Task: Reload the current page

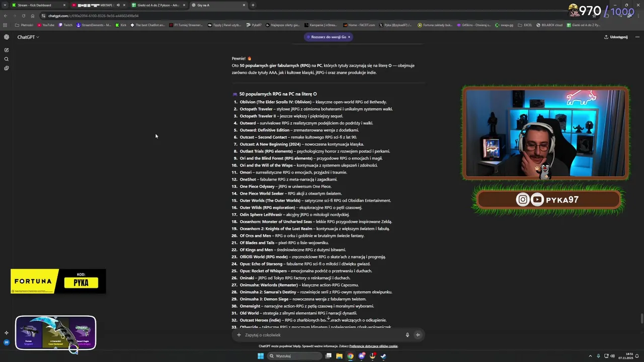Action: (23, 16)
